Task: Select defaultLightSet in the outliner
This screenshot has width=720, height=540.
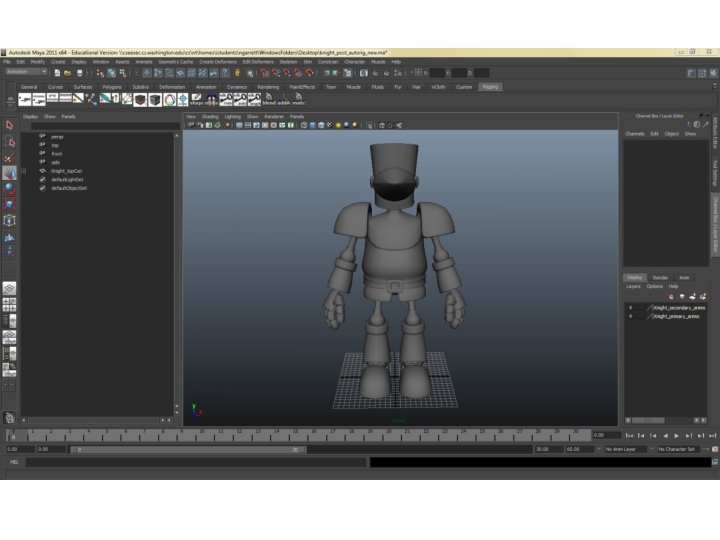Action: pyautogui.click(x=69, y=179)
